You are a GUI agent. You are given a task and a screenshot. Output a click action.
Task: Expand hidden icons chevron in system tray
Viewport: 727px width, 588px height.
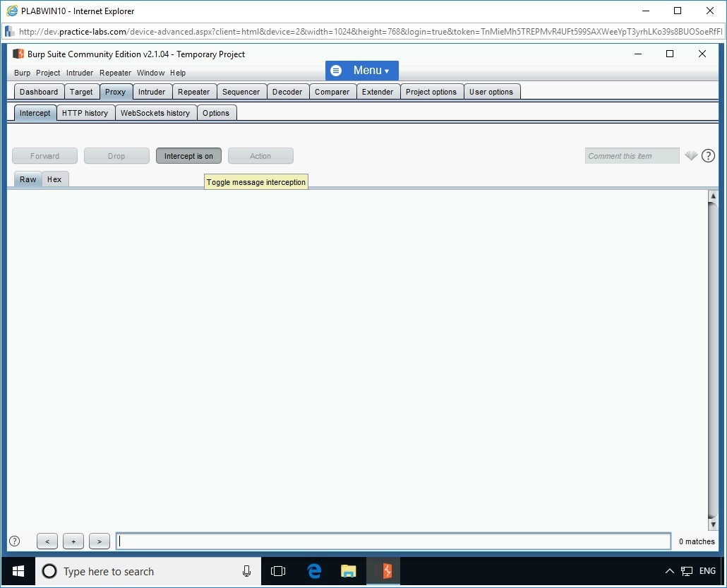click(x=669, y=571)
